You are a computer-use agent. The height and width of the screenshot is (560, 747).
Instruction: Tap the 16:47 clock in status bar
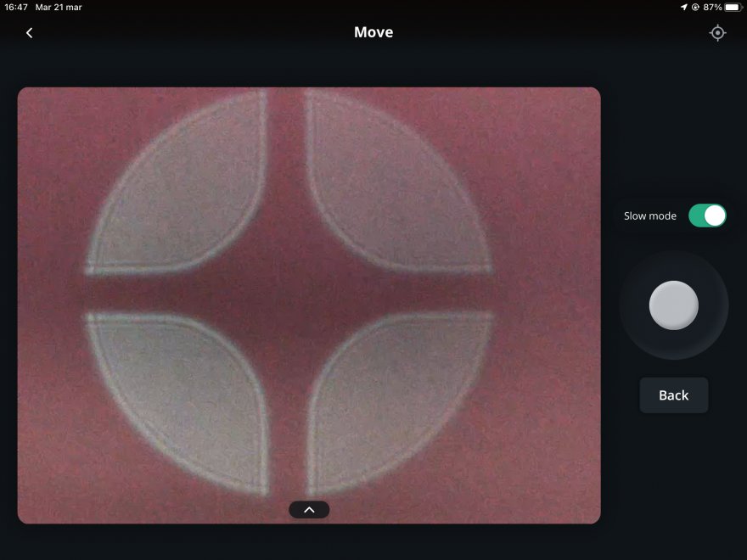(16, 7)
